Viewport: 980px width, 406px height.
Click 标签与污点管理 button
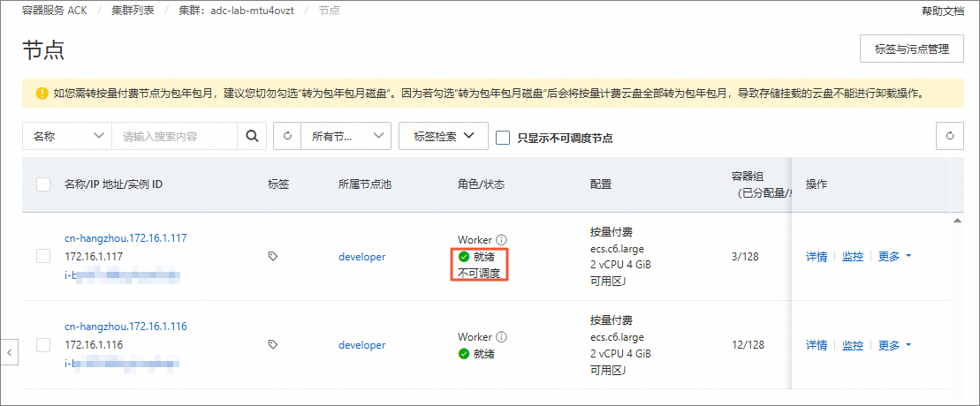pyautogui.click(x=912, y=49)
